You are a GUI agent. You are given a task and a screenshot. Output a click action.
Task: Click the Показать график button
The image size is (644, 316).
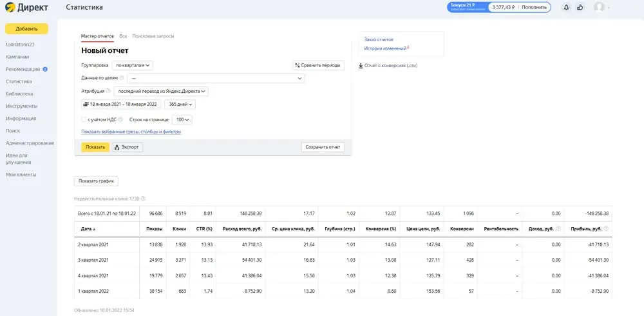pos(96,181)
